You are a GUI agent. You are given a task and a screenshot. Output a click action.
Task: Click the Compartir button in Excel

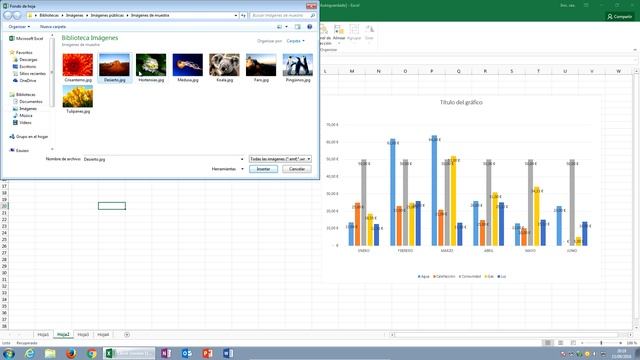[619, 16]
